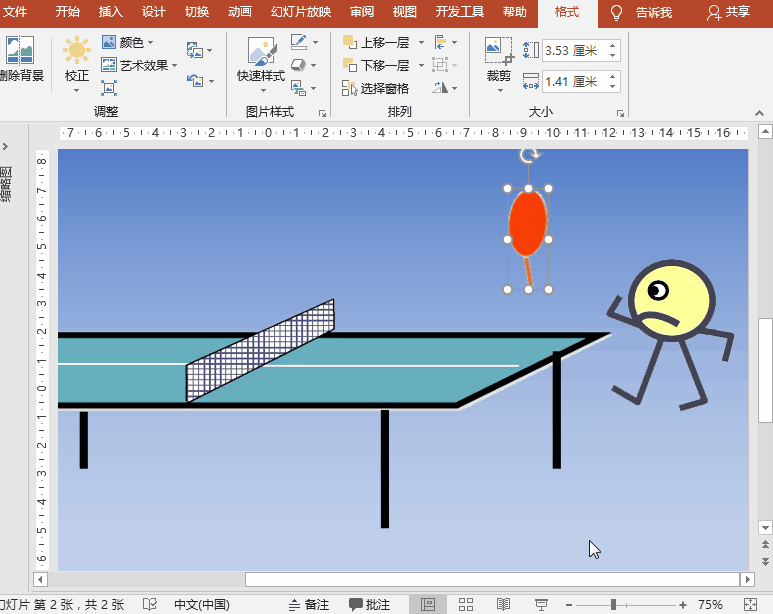Switch to the Slide Show (幻灯片放映) tab
Screen dimensions: 773x614
[301, 12]
